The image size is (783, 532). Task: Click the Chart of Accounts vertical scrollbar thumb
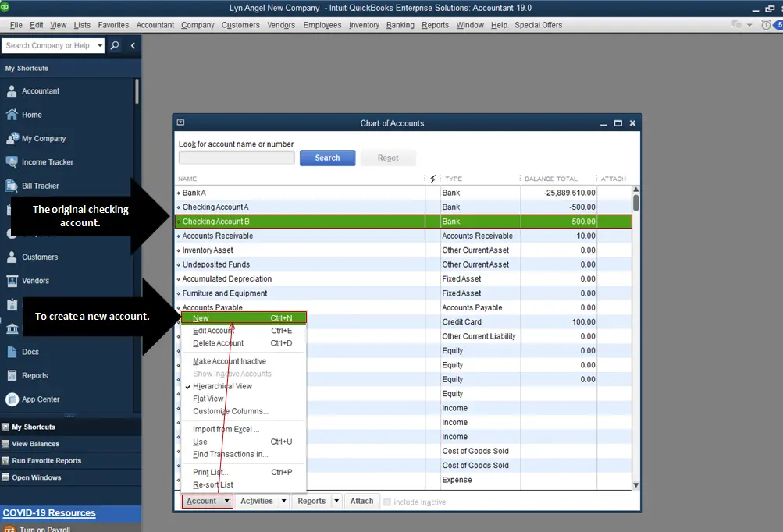pos(635,202)
